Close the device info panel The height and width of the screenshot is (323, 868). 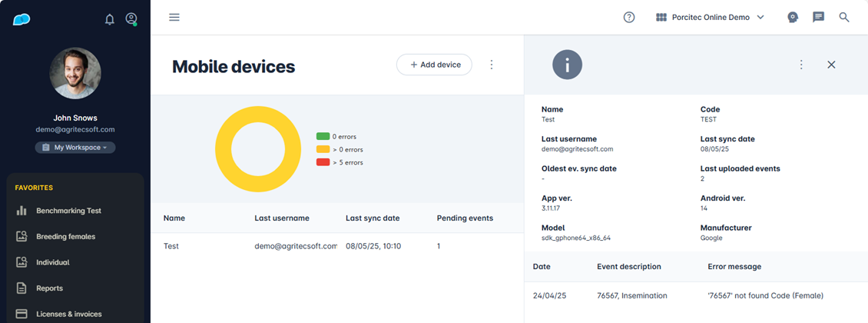831,65
